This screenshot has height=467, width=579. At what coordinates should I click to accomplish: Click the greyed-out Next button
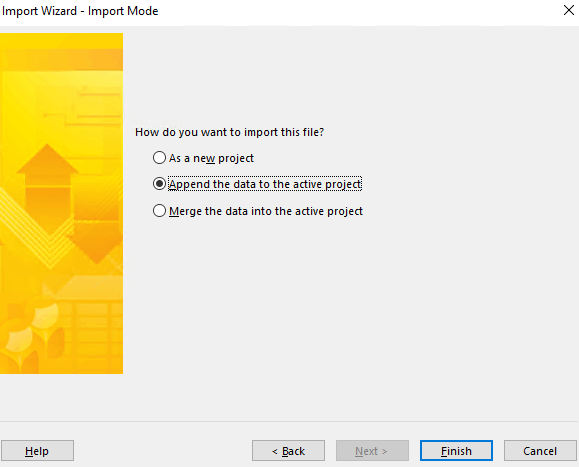click(x=372, y=450)
